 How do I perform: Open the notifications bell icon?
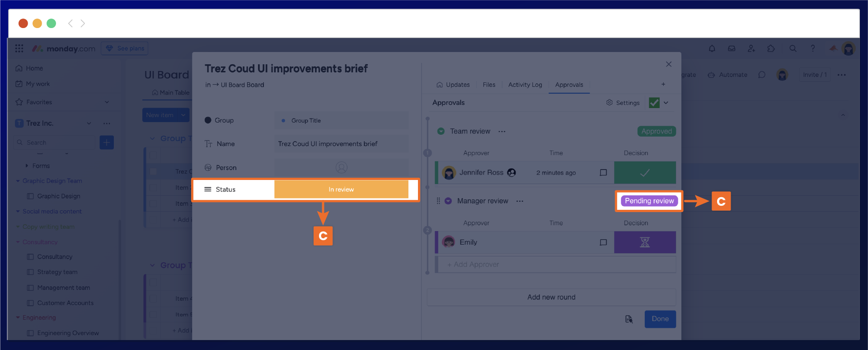click(712, 48)
